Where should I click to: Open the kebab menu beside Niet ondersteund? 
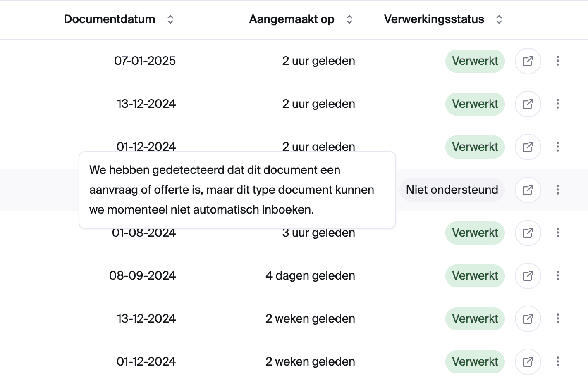tap(557, 190)
